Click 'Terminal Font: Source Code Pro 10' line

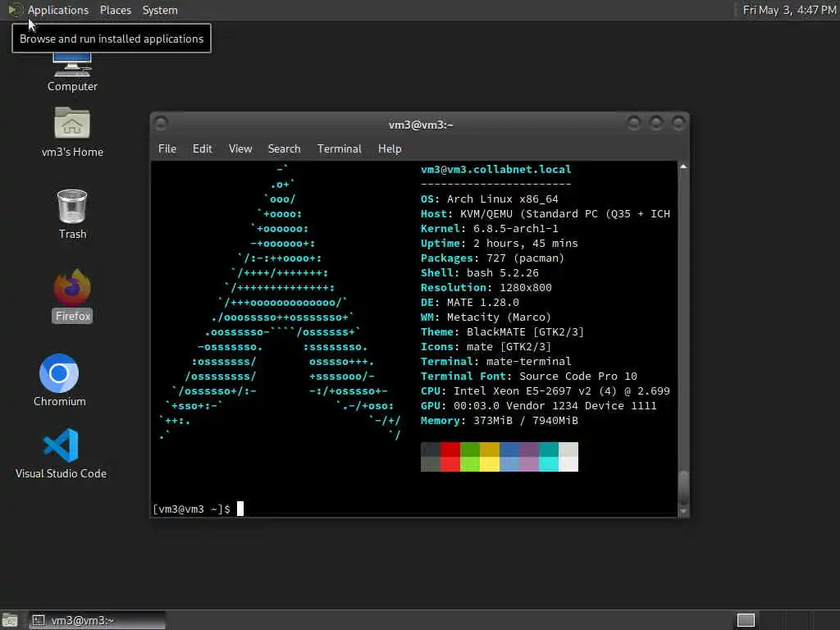click(529, 376)
